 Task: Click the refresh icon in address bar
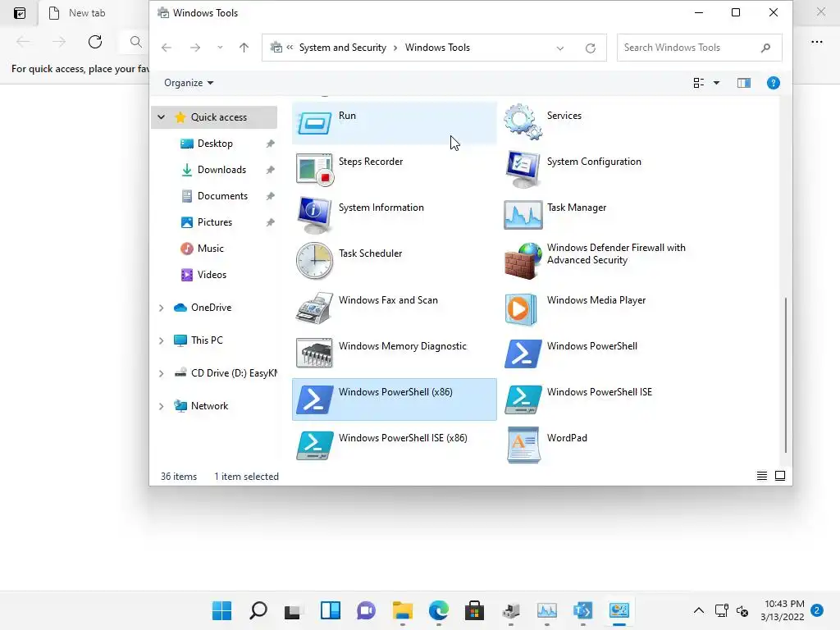[591, 48]
